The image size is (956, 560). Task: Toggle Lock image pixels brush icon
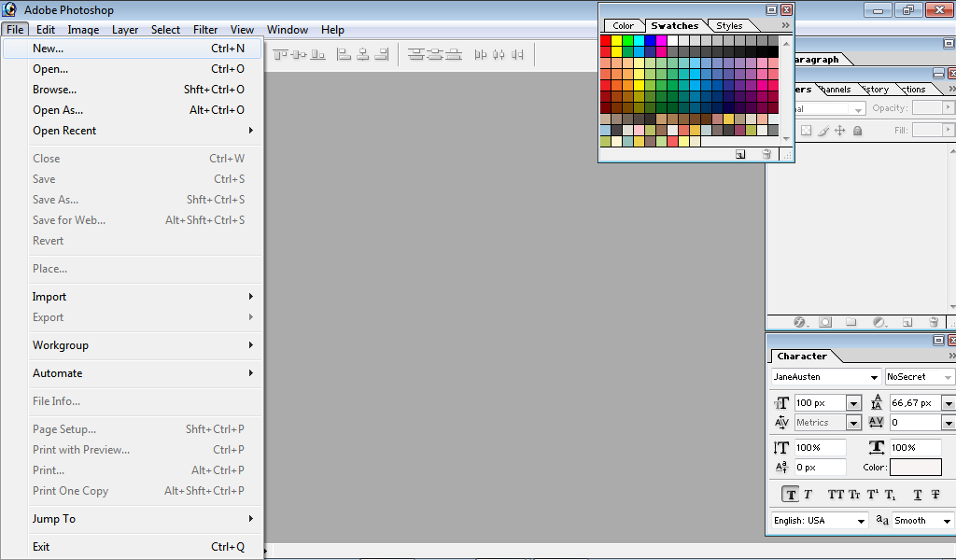(x=823, y=131)
